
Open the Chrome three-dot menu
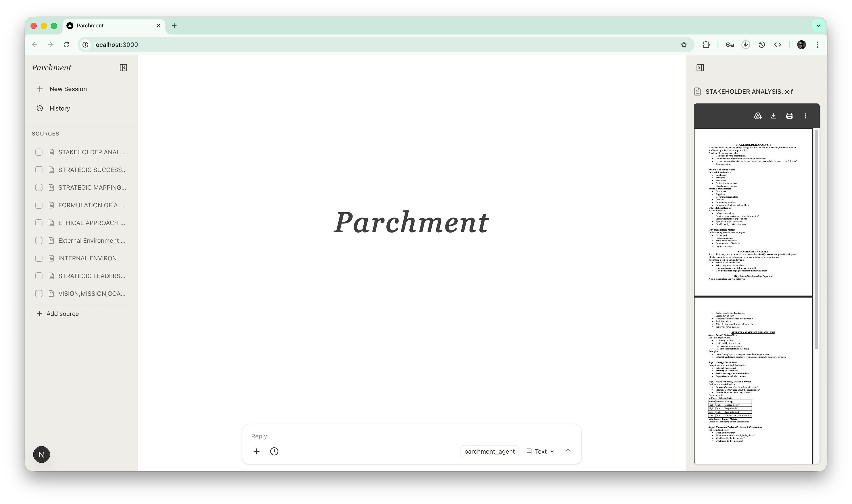(817, 44)
